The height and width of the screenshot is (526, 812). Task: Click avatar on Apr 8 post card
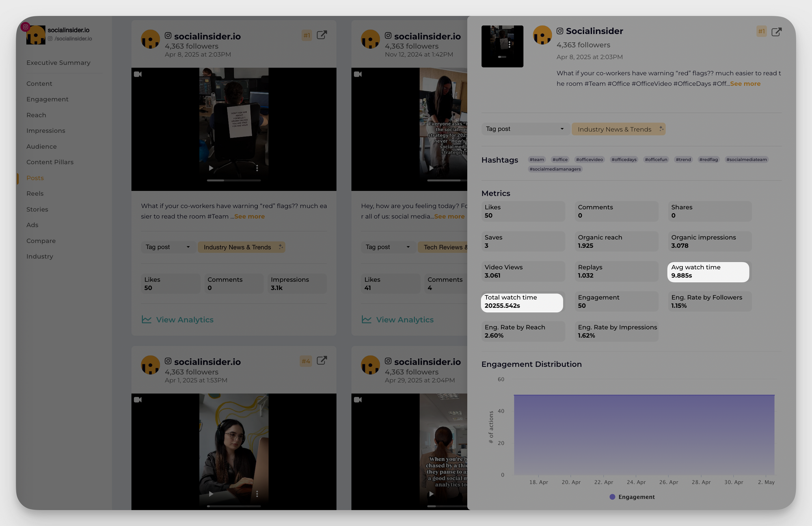151,39
